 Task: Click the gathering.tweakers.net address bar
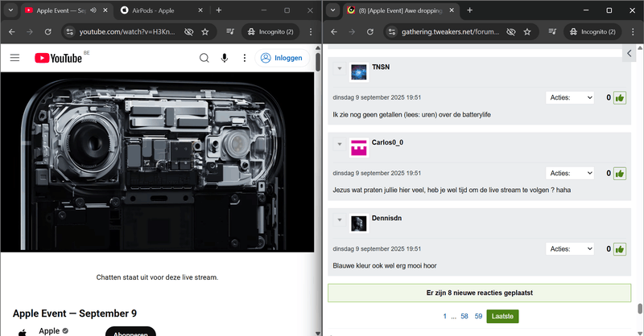pyautogui.click(x=451, y=31)
